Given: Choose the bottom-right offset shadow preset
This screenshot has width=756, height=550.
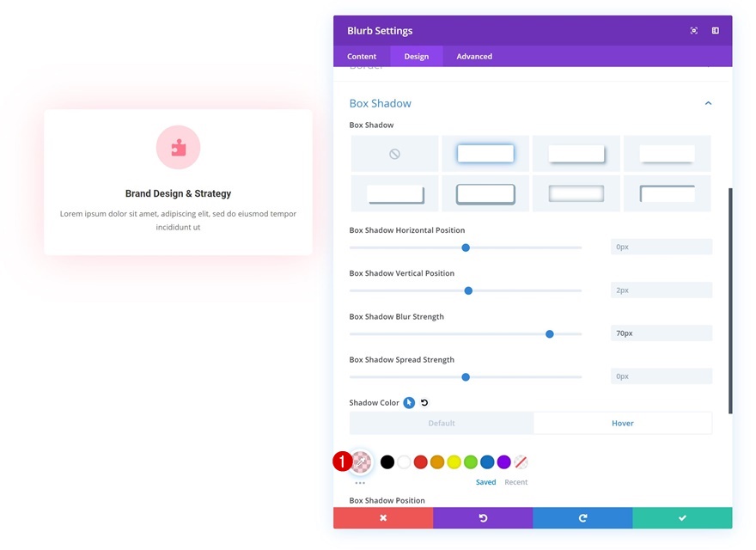Looking at the screenshot, I should click(x=576, y=154).
